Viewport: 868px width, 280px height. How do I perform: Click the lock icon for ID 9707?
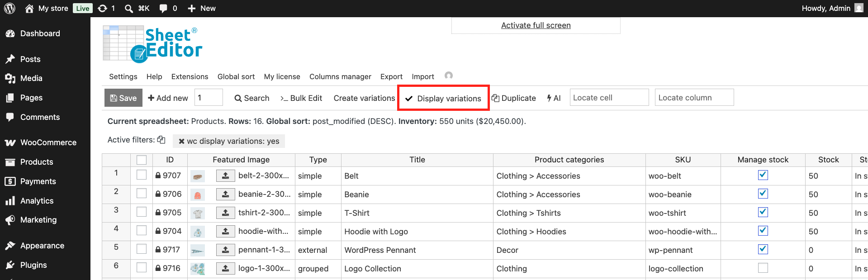pyautogui.click(x=158, y=175)
